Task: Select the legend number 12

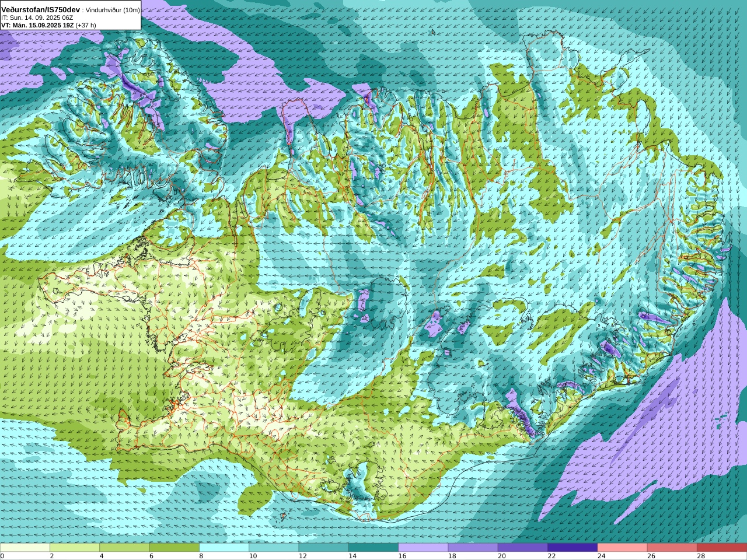Action: (x=302, y=556)
